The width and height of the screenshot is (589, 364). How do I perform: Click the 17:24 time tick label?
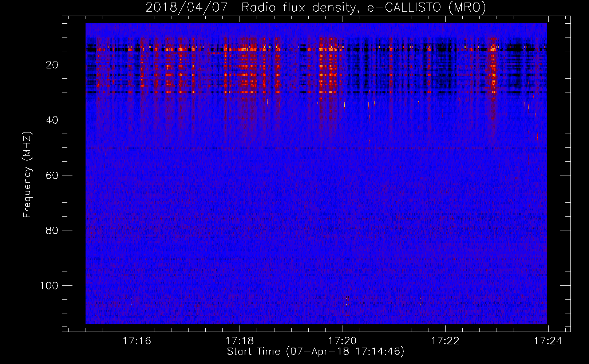click(548, 341)
